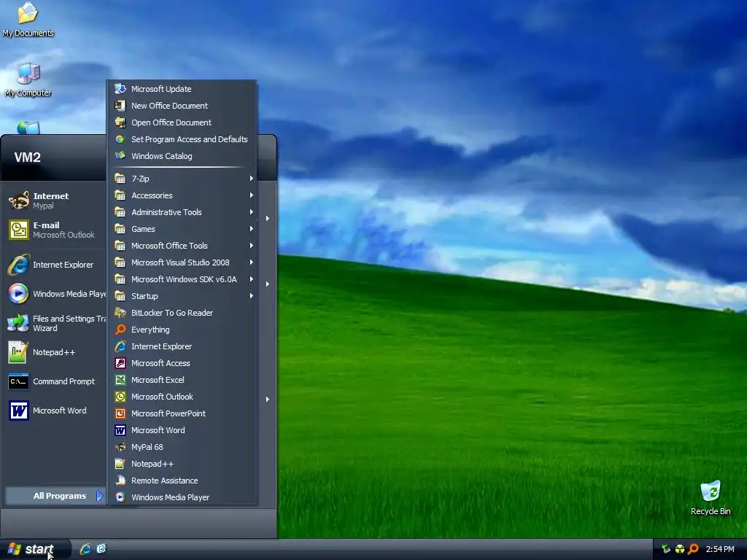Image resolution: width=747 pixels, height=560 pixels.
Task: Click the Microsoft PowerPoint icon
Action: pyautogui.click(x=120, y=413)
